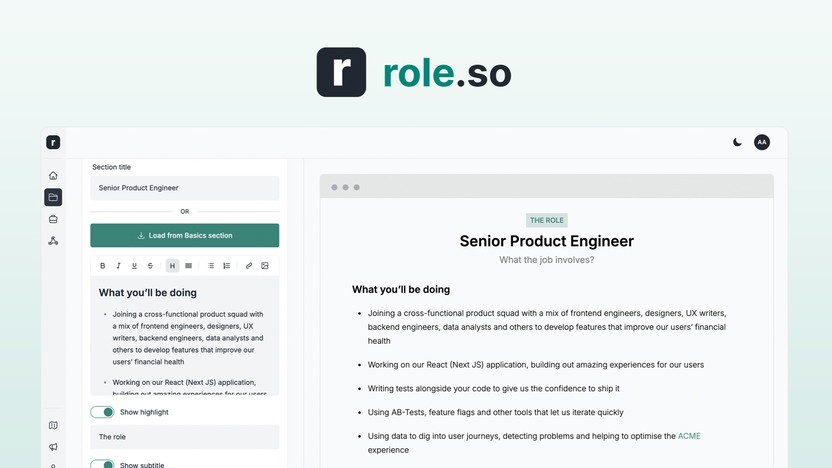
Task: Insert a bullet list in the editor
Action: coord(210,266)
